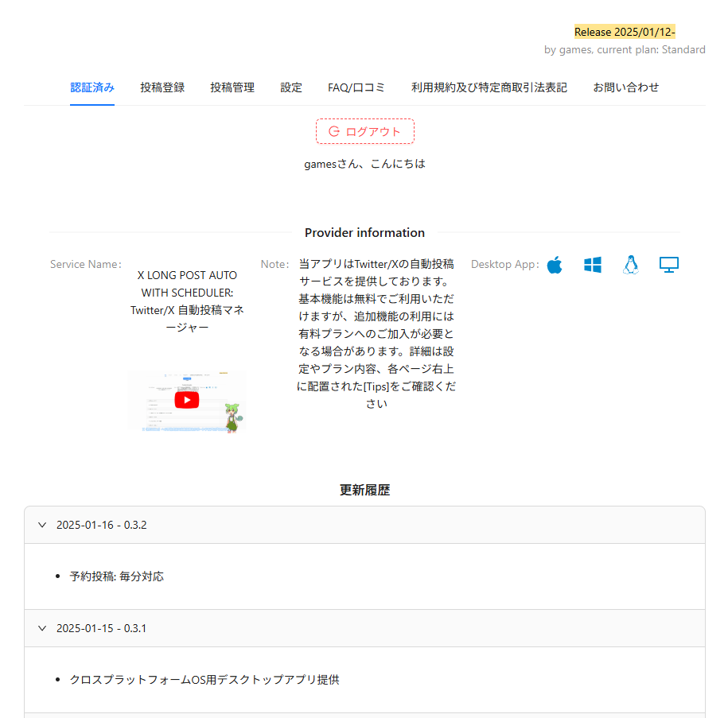Go to the お問い合わせ tab
Viewport: 728px width, 718px height.
coord(625,87)
